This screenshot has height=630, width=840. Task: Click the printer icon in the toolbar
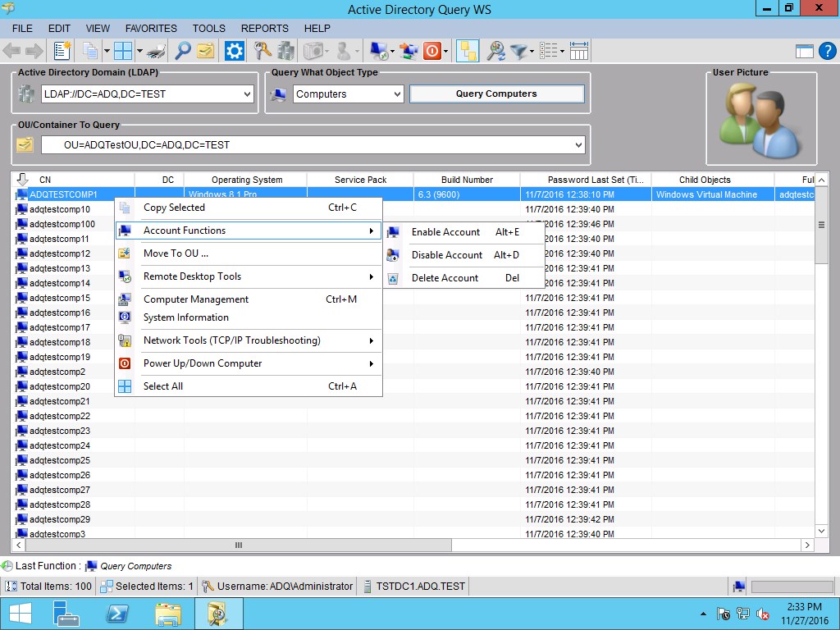[x=157, y=52]
